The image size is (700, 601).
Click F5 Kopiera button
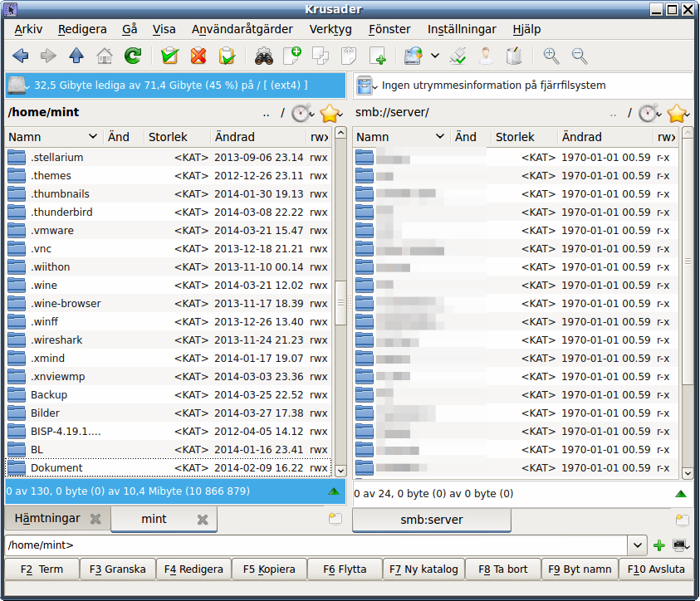269,569
